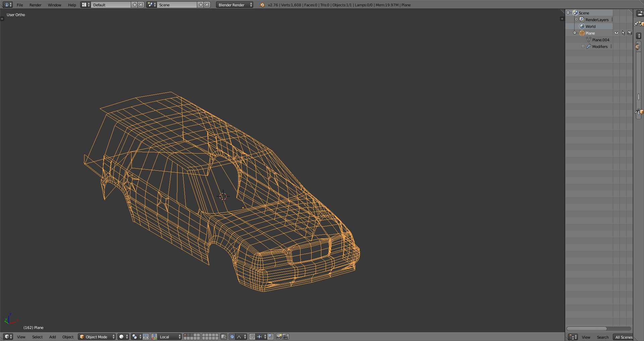Click the OpenGL render animation clapper icon

285,337
